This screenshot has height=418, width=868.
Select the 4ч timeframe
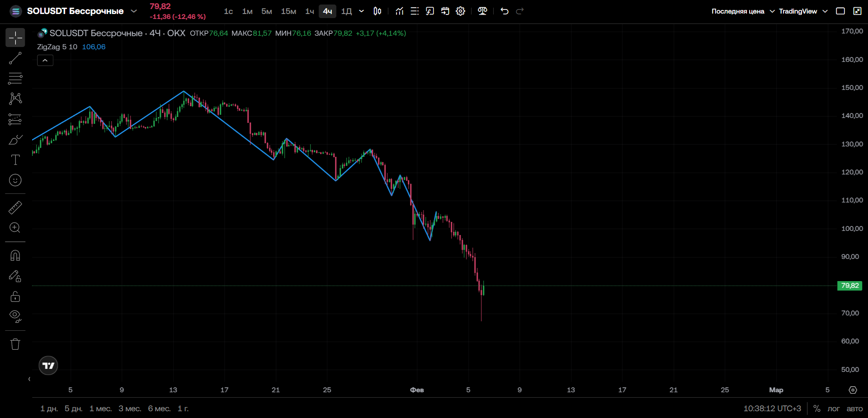[327, 11]
